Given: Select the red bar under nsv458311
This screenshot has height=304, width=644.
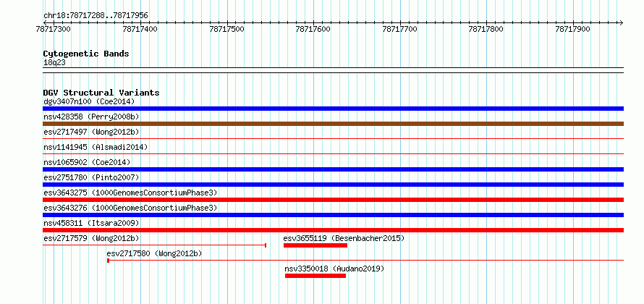Looking at the screenshot, I should click(x=333, y=230).
